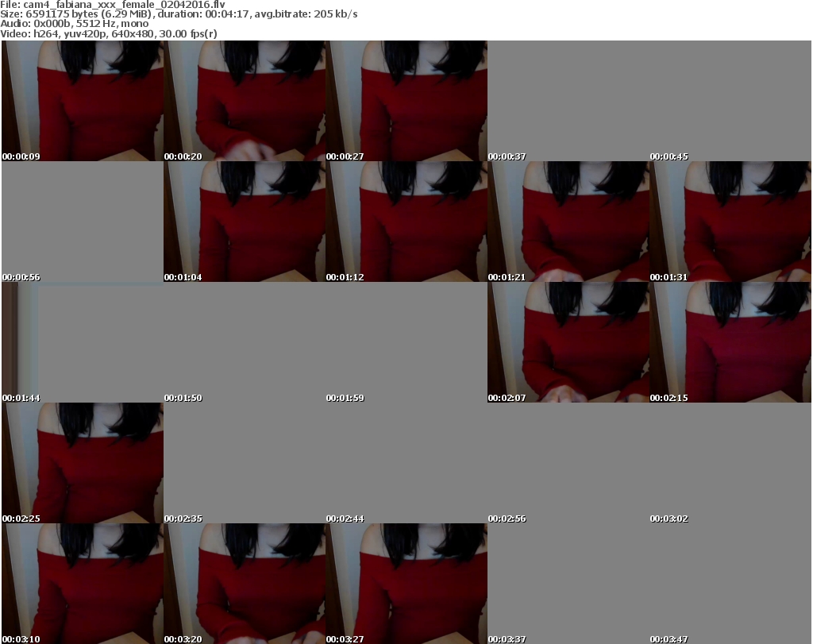The image size is (813, 644).
Task: Pick the thumbnail marked 00:00:27
Action: point(406,101)
